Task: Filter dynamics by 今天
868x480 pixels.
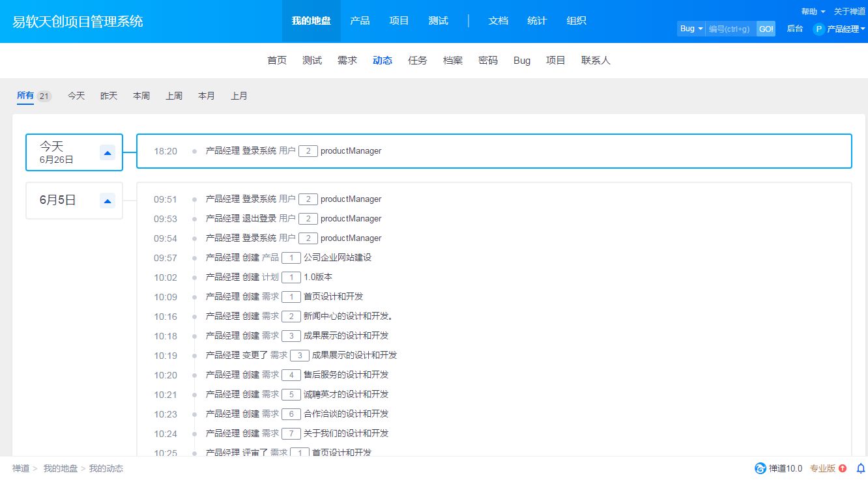Action: 76,96
